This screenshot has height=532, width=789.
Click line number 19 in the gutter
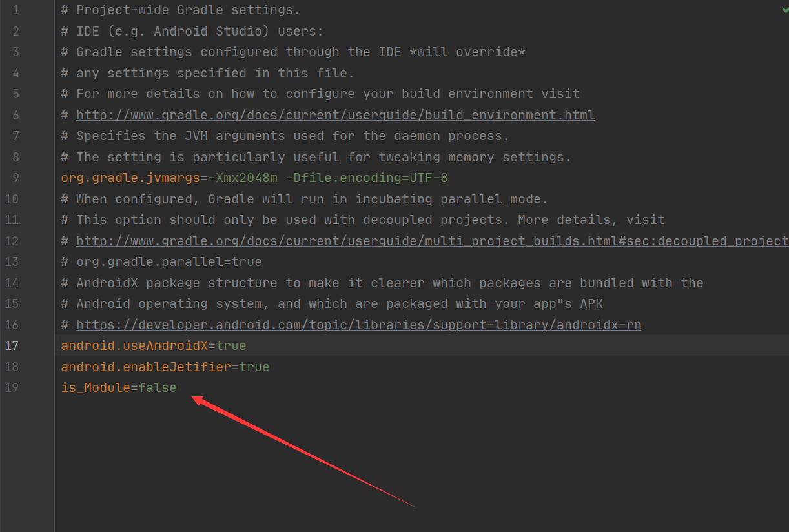12,387
